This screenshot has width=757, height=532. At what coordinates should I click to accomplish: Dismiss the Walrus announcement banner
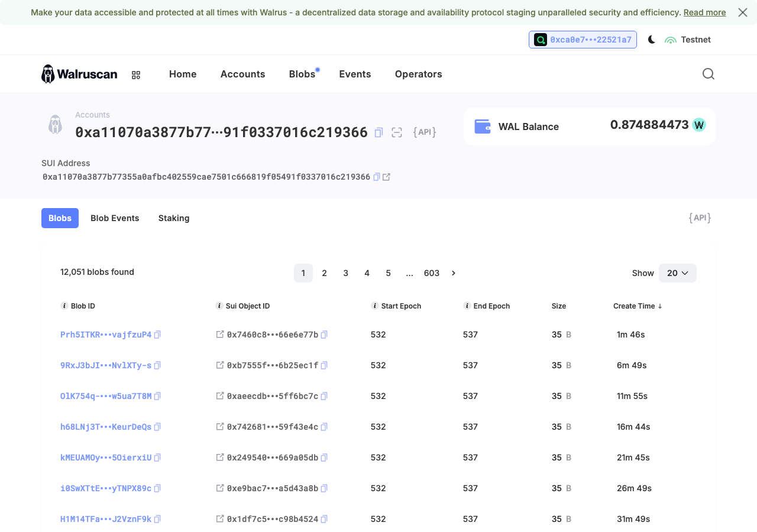pyautogui.click(x=743, y=12)
